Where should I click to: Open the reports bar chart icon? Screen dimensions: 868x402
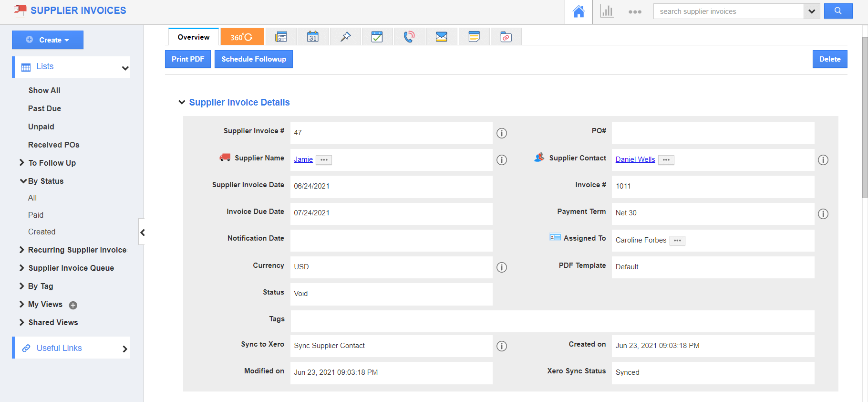(607, 11)
